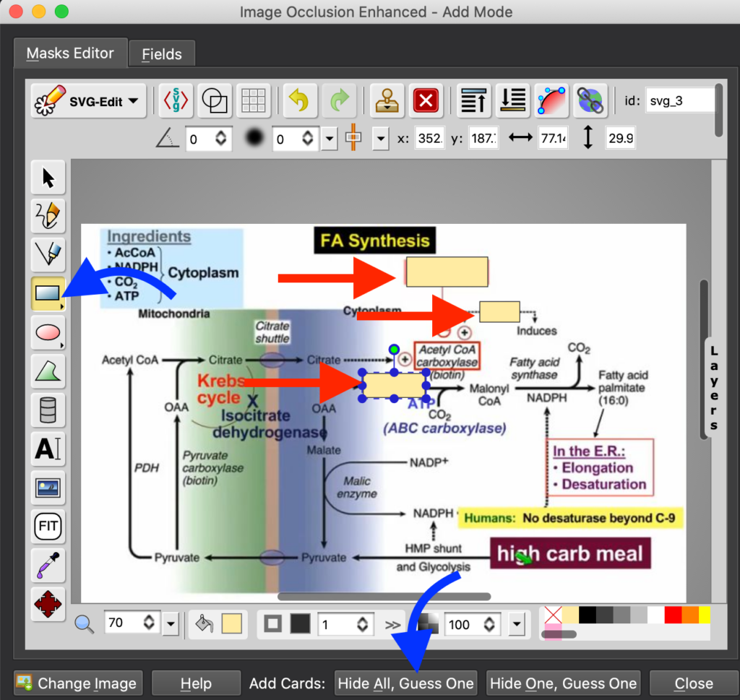Open the SVG source editor
740x700 pixels.
point(176,100)
